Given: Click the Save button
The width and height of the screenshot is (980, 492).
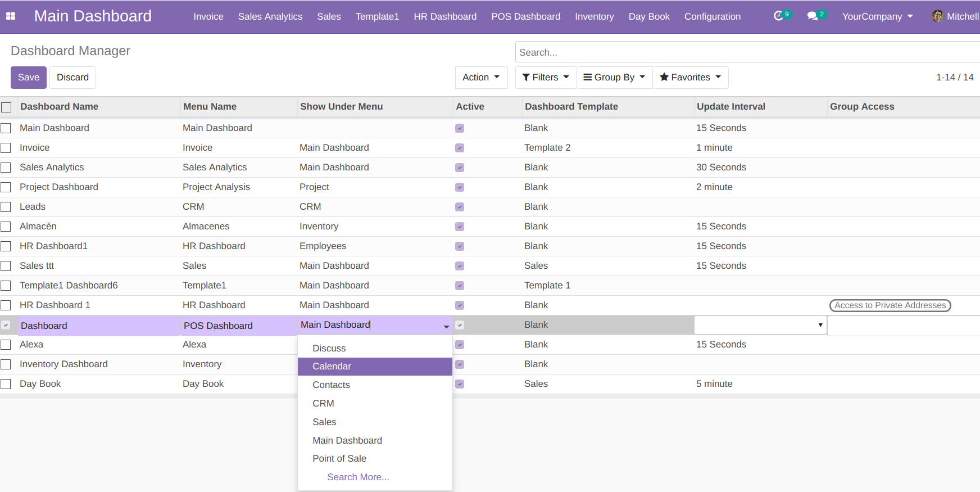Looking at the screenshot, I should pyautogui.click(x=29, y=78).
